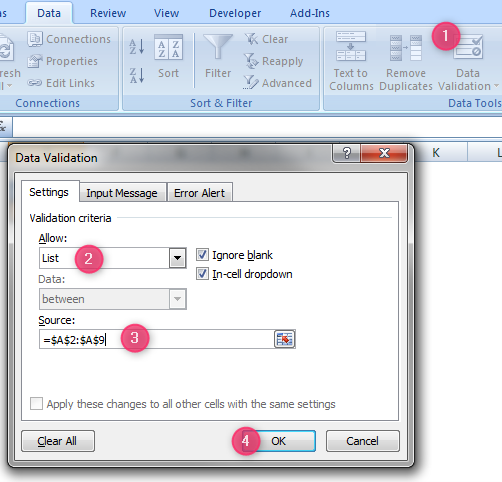The width and height of the screenshot is (502, 482).
Task: Click the Cancel button
Action: pos(363,441)
